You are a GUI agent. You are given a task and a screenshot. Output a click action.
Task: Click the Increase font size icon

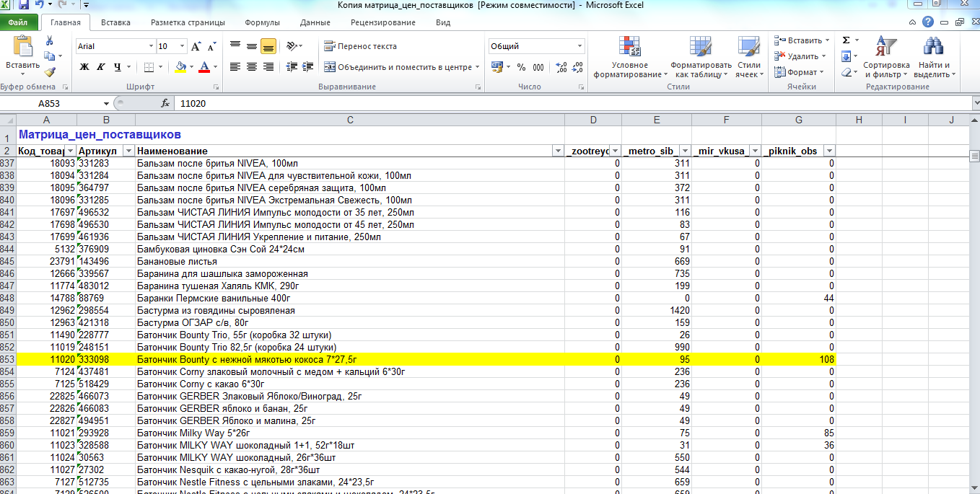(x=196, y=47)
